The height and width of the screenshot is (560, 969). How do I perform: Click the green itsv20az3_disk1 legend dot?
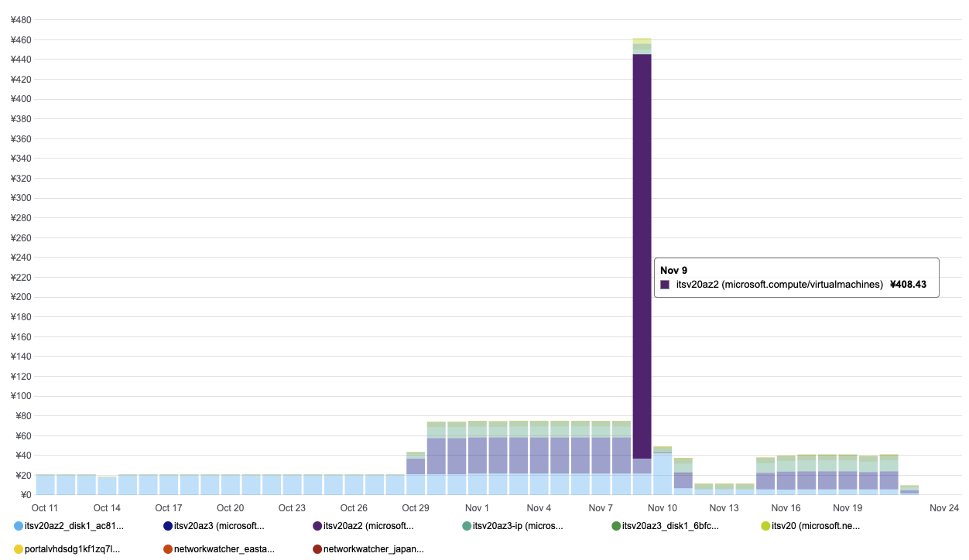click(616, 526)
